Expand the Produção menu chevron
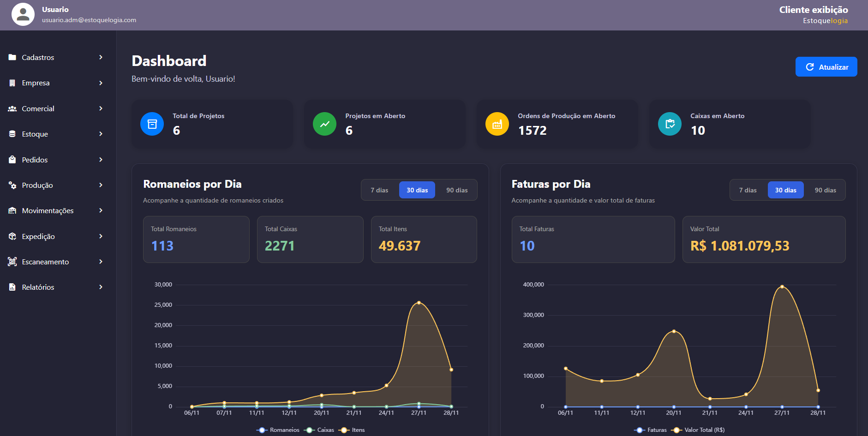Viewport: 868px width, 436px height. click(101, 185)
